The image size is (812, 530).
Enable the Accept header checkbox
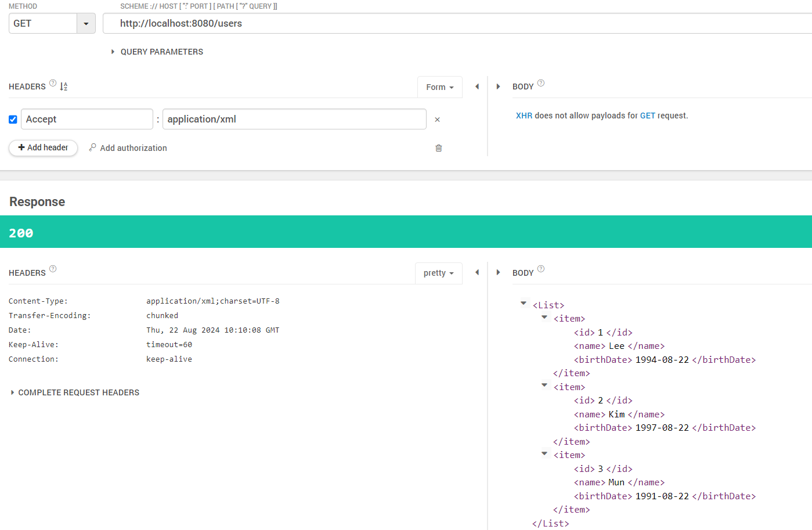tap(13, 119)
